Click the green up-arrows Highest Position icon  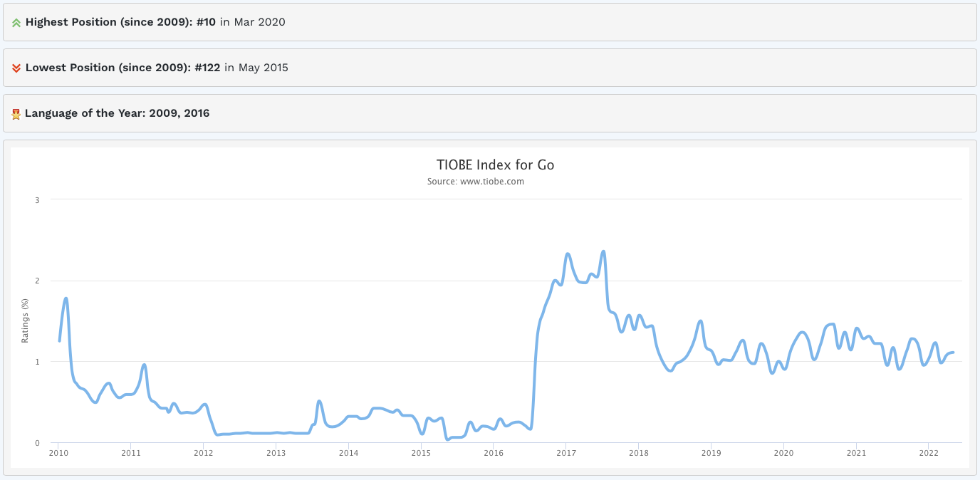(16, 23)
